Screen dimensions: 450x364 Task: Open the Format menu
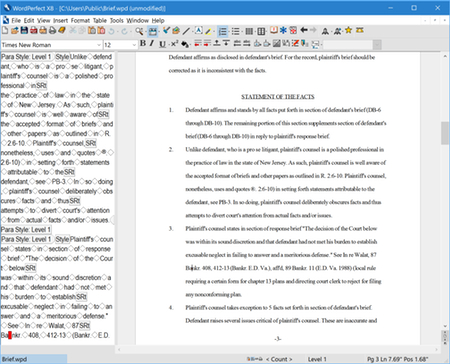point(80,21)
